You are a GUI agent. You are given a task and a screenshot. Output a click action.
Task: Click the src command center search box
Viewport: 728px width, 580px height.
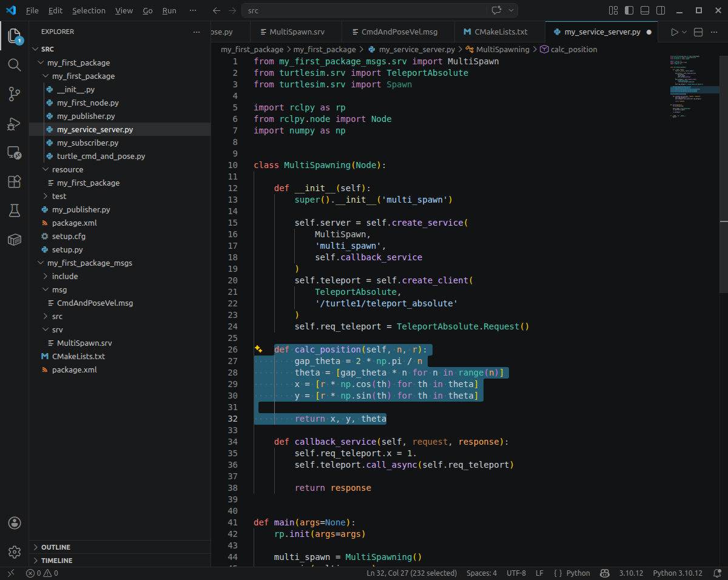[364, 10]
